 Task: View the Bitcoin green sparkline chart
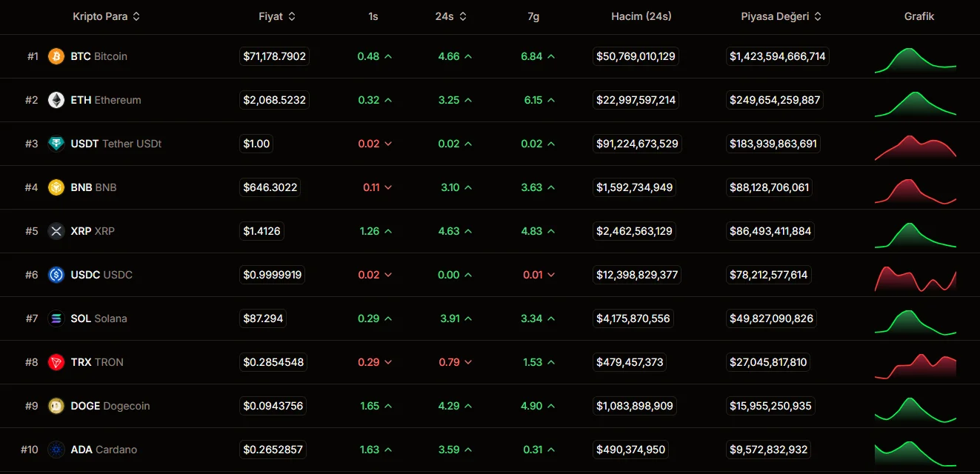[916, 59]
